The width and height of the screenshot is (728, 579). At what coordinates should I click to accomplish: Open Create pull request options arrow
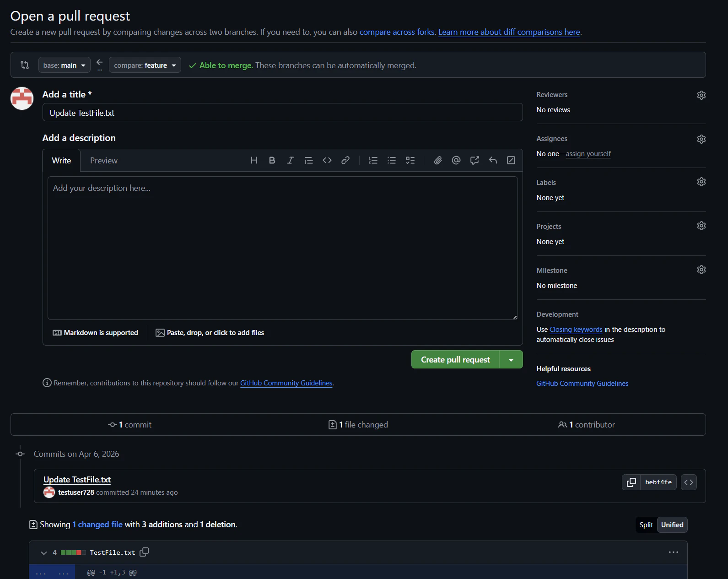coord(511,360)
